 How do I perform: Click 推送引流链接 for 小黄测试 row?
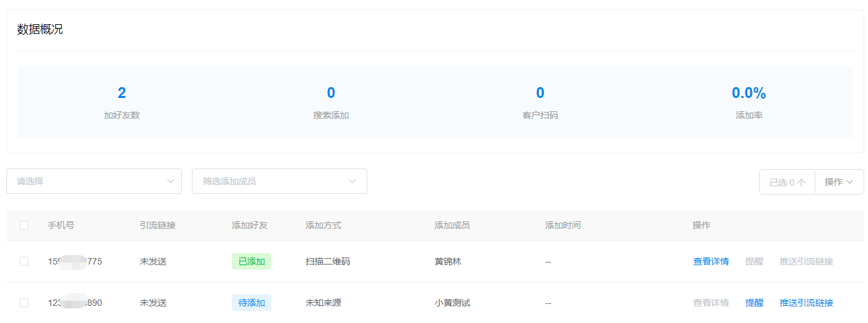tap(806, 303)
